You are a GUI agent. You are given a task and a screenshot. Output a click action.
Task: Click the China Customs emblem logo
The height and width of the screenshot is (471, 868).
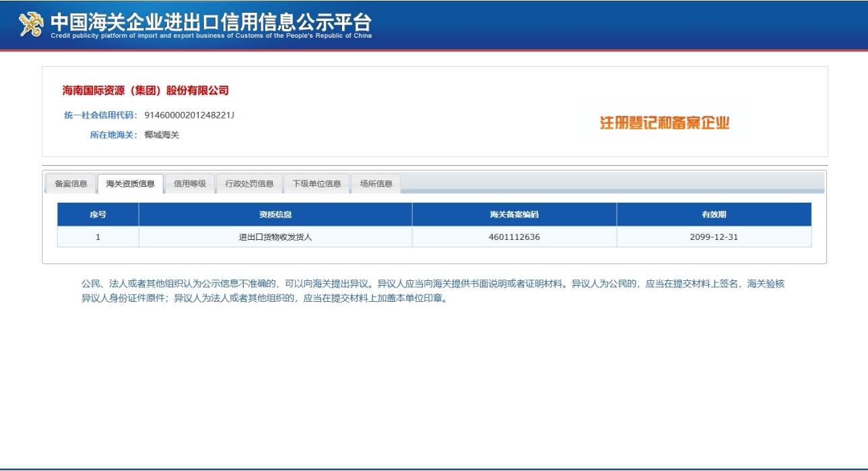31,24
